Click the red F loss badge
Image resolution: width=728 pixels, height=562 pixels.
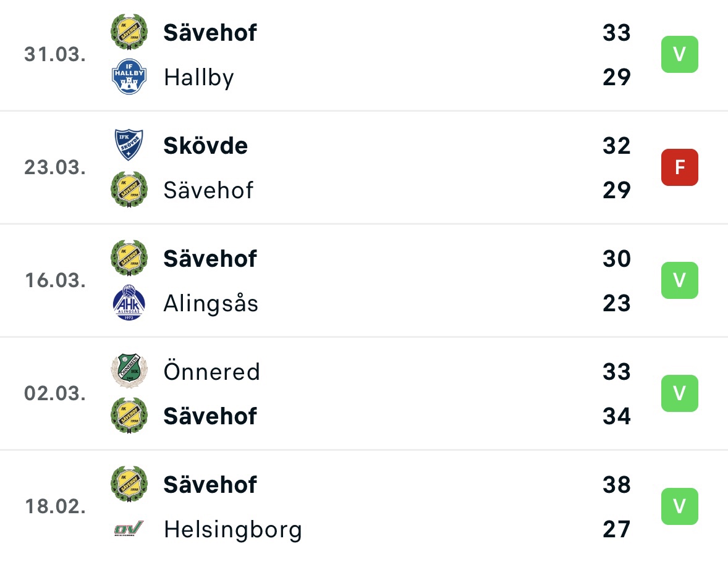[x=680, y=167]
